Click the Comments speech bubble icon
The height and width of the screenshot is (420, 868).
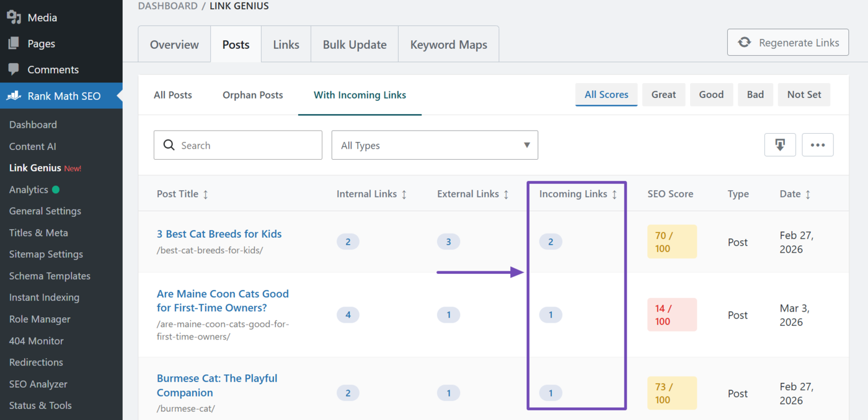tap(13, 69)
